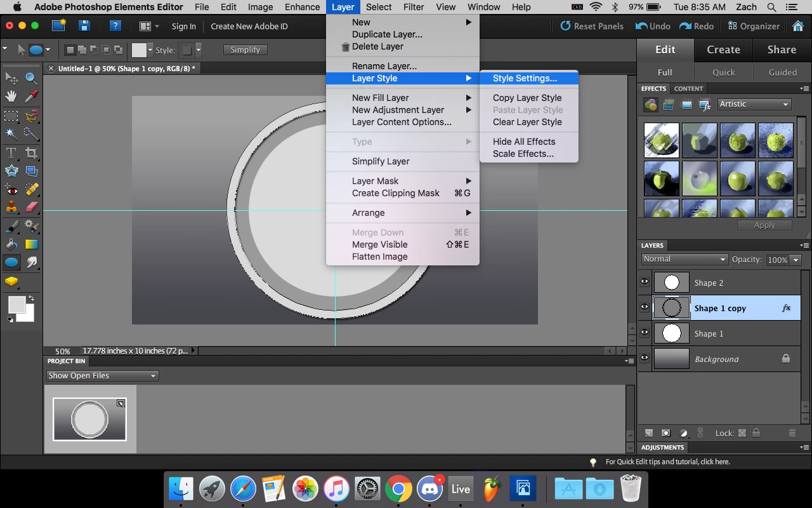
Task: Open Show Open Files dropdown
Action: pos(102,376)
